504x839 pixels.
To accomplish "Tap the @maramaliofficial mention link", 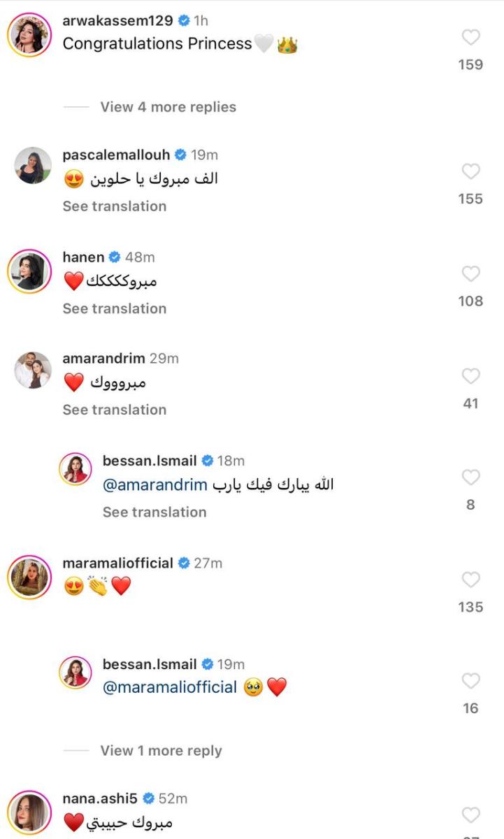I will pos(170,687).
